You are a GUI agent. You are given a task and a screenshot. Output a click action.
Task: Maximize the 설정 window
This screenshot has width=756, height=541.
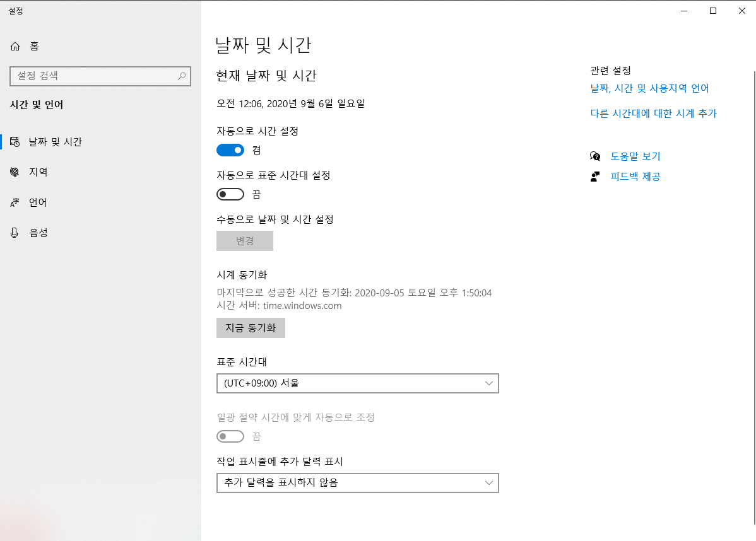(x=713, y=11)
